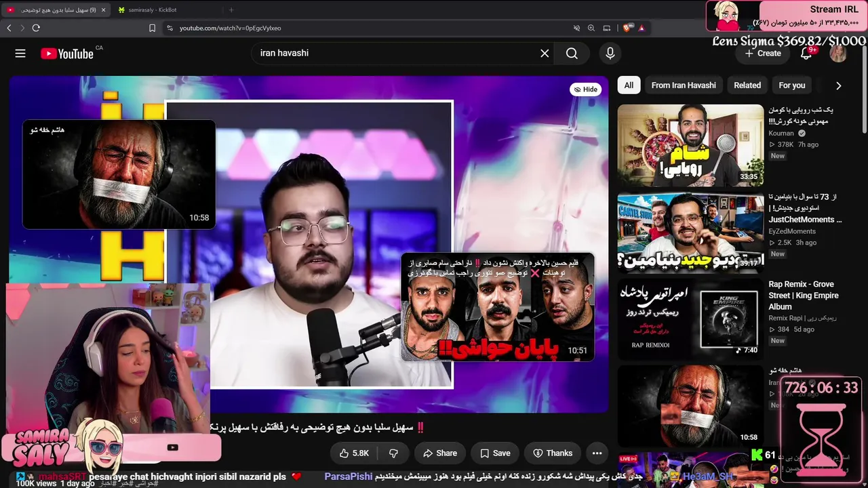Share the video

point(439,453)
